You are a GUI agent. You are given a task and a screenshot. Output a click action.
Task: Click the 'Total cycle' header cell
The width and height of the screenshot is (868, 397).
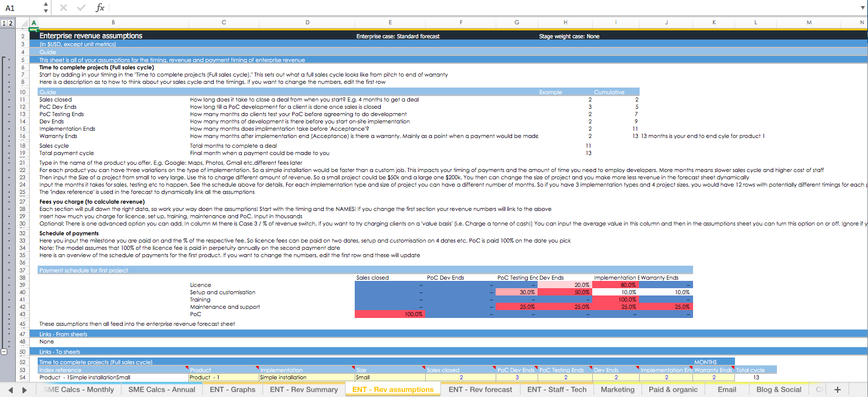tap(756, 370)
